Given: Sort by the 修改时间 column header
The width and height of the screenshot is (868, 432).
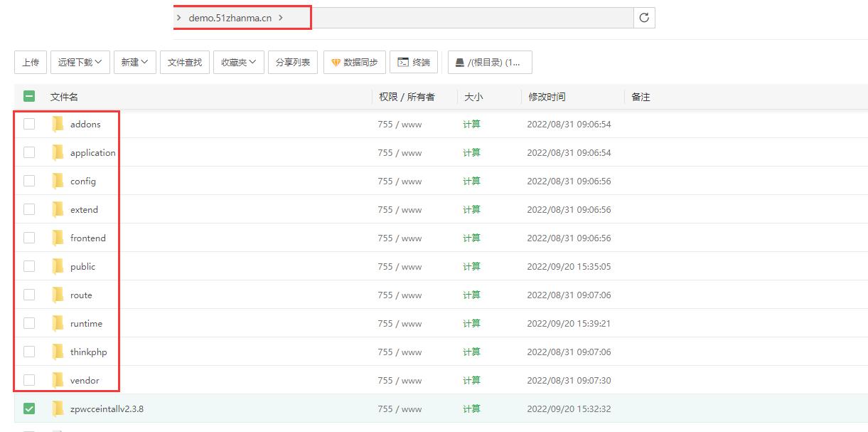Looking at the screenshot, I should click(x=546, y=97).
